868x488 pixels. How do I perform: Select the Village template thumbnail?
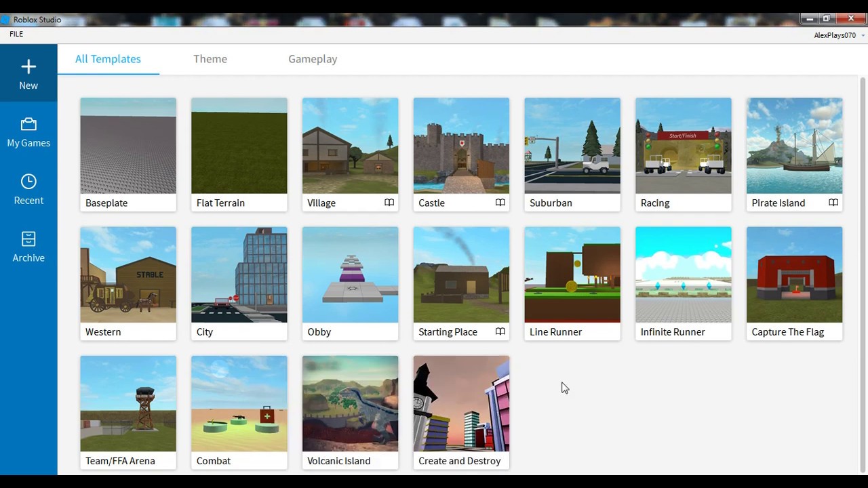point(351,146)
